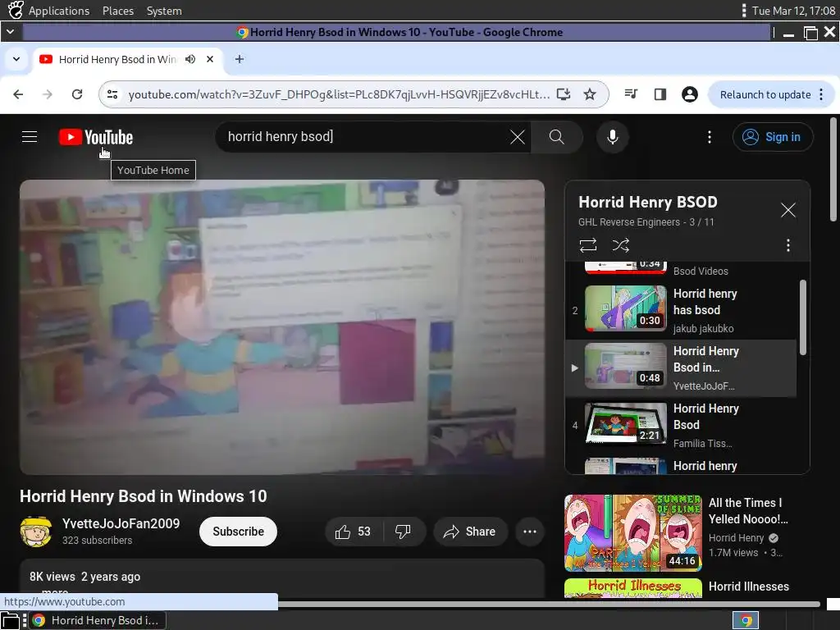
Task: Open more actions ellipsis under video
Action: 530,532
